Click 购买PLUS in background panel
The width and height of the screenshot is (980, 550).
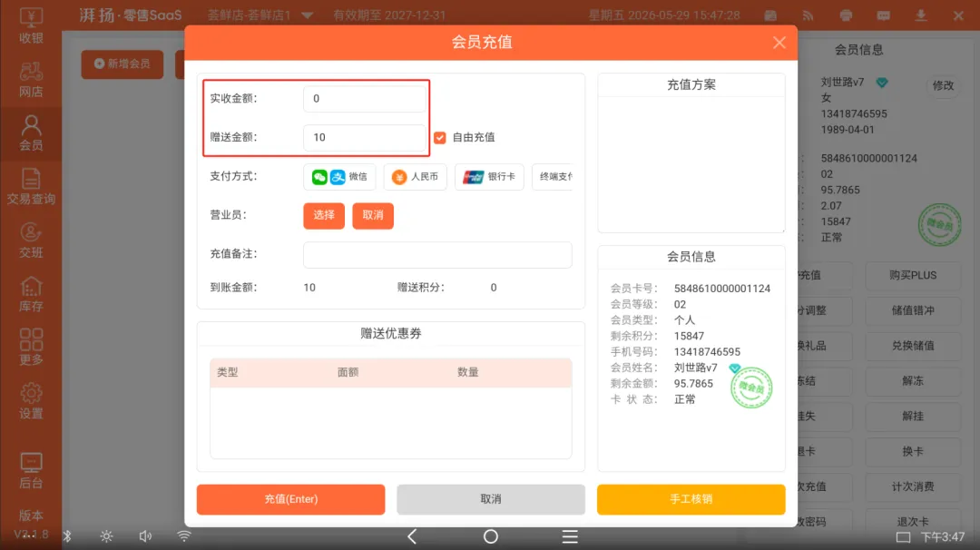click(913, 276)
